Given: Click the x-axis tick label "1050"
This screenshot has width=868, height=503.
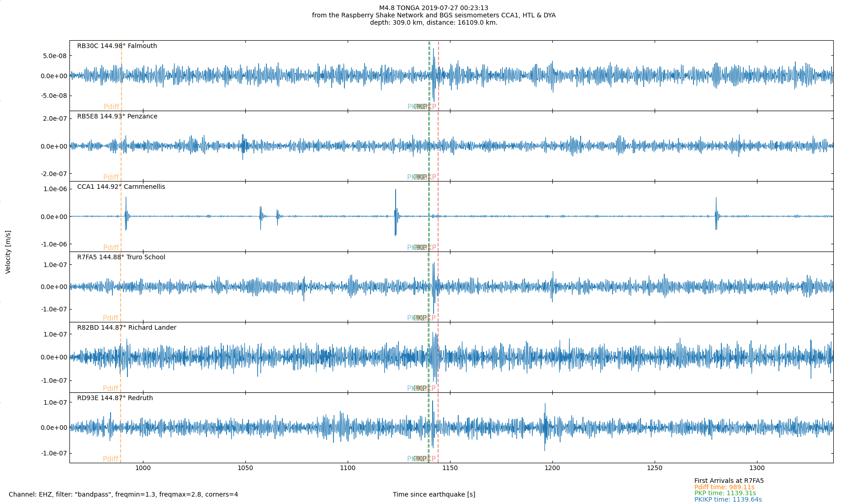Looking at the screenshot, I should 245,468.
